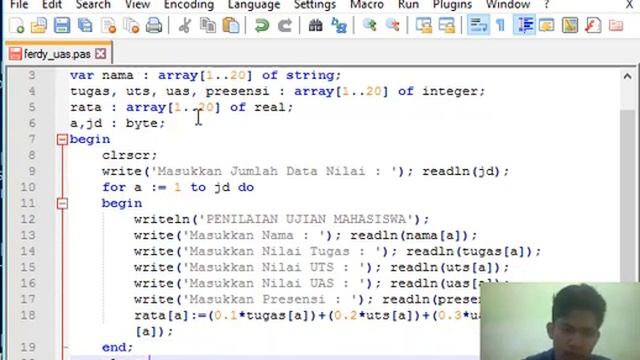Screen dimensions: 640x360
Task: Open the Folder as Workspace icon
Action: coord(616,25)
